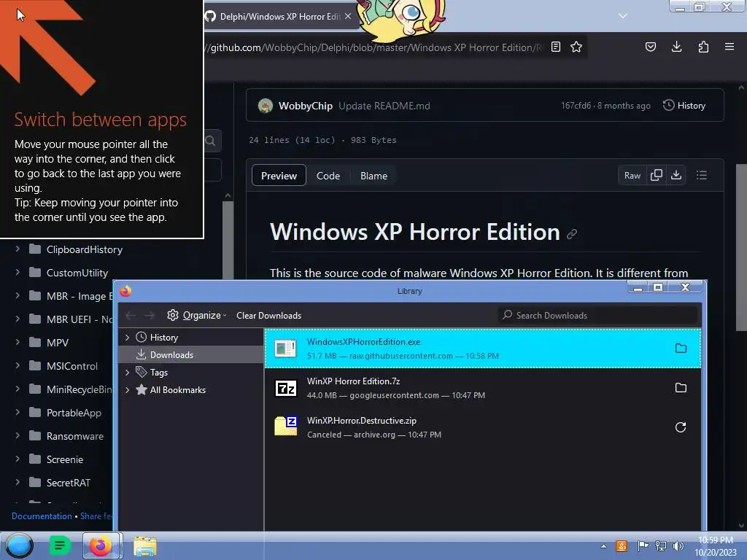747x560 pixels.
Task: Click the Organize gear dropdown in Library
Action: [197, 315]
